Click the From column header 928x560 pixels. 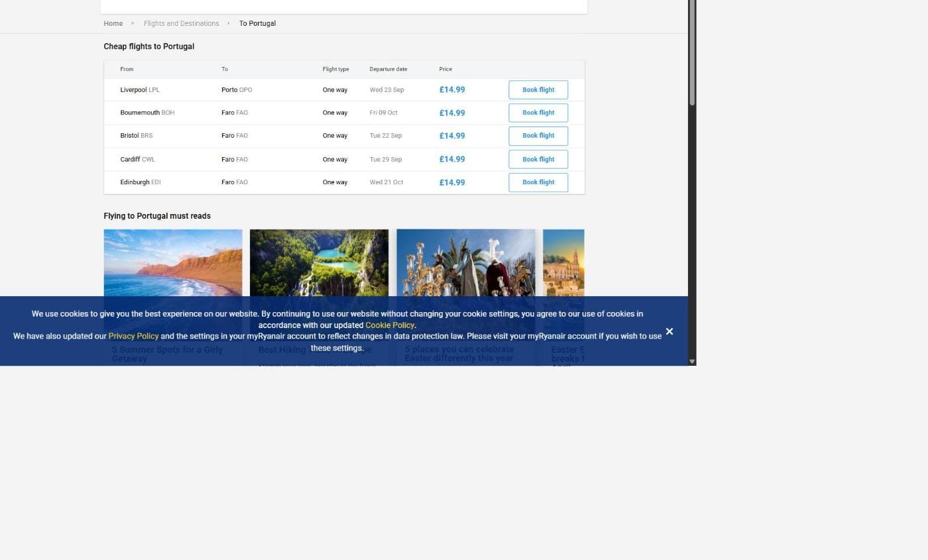tap(127, 69)
